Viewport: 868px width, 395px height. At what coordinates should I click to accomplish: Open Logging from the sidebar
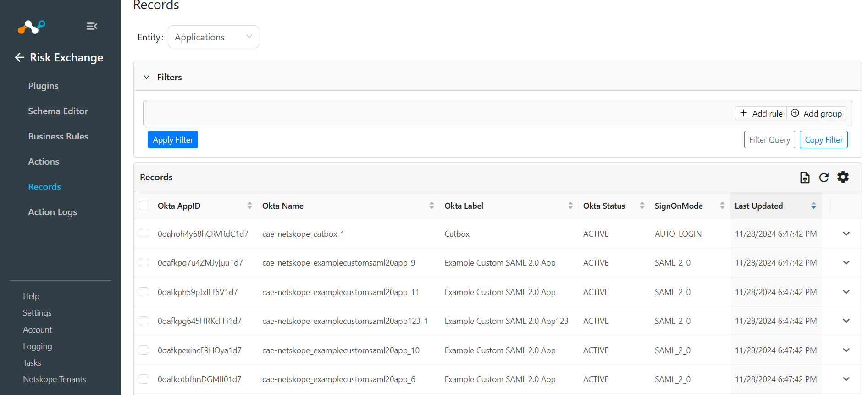tap(38, 346)
